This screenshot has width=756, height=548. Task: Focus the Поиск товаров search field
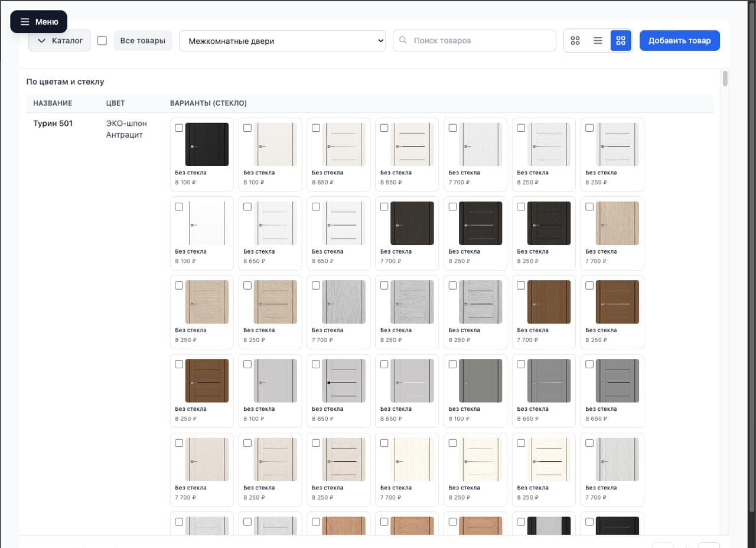pos(474,41)
